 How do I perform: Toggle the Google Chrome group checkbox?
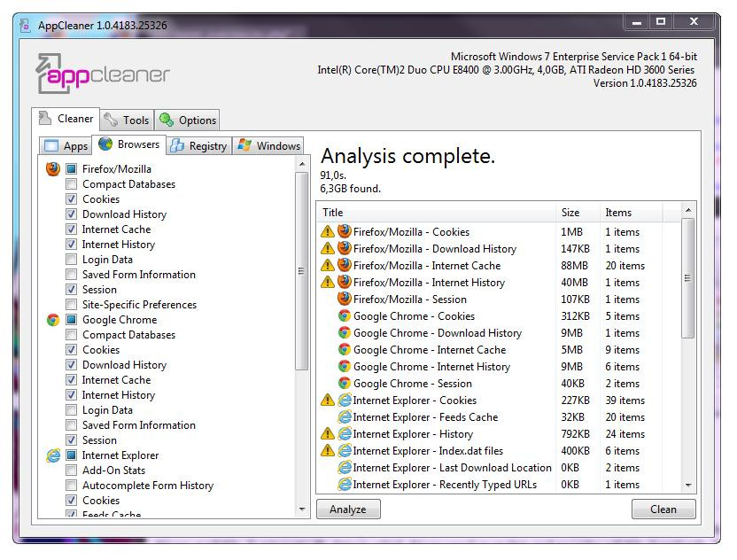[72, 320]
